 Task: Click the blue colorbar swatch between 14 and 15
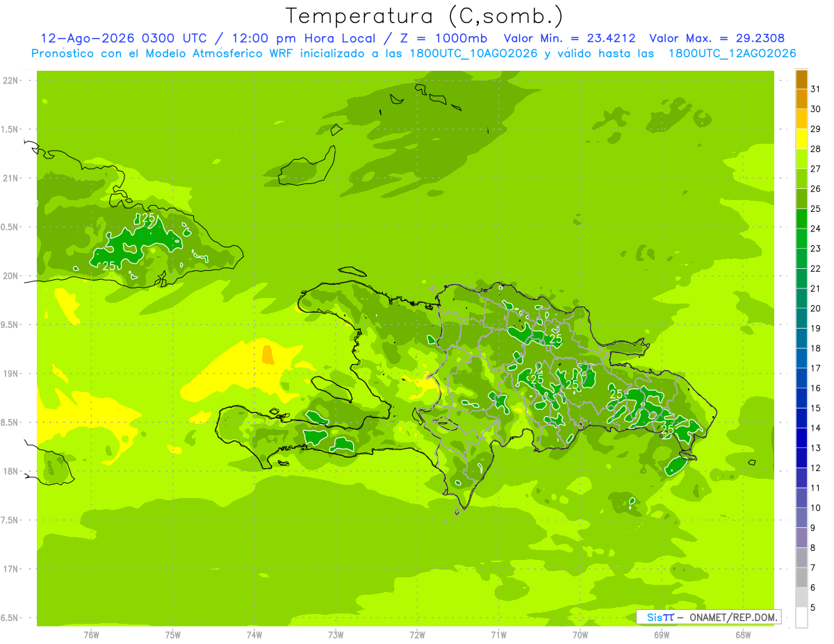pos(801,418)
